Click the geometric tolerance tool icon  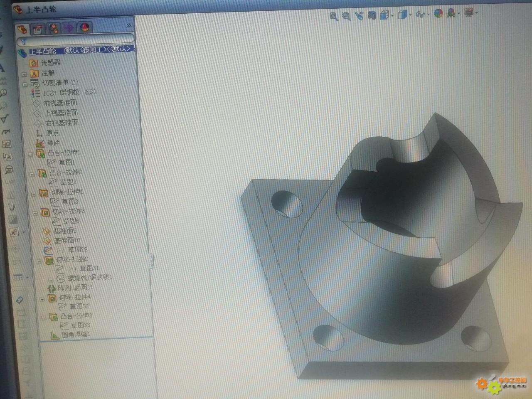[7, 145]
